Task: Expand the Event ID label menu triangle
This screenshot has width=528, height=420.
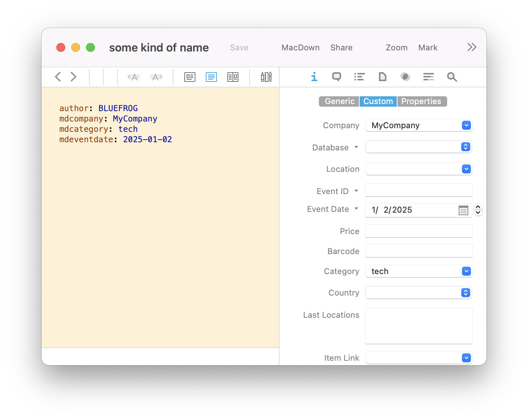Action: (356, 191)
